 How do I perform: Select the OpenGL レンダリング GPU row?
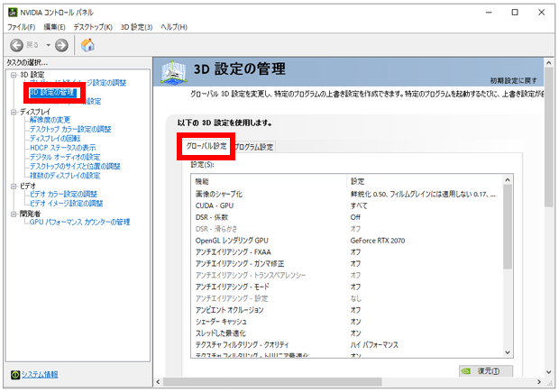pos(346,241)
